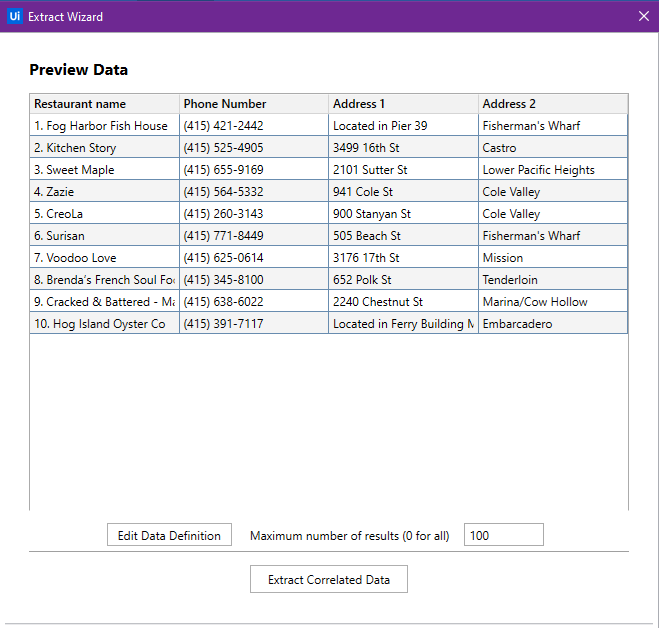The image size is (659, 628).
Task: Focus the maximum number of results field
Action: coord(503,535)
